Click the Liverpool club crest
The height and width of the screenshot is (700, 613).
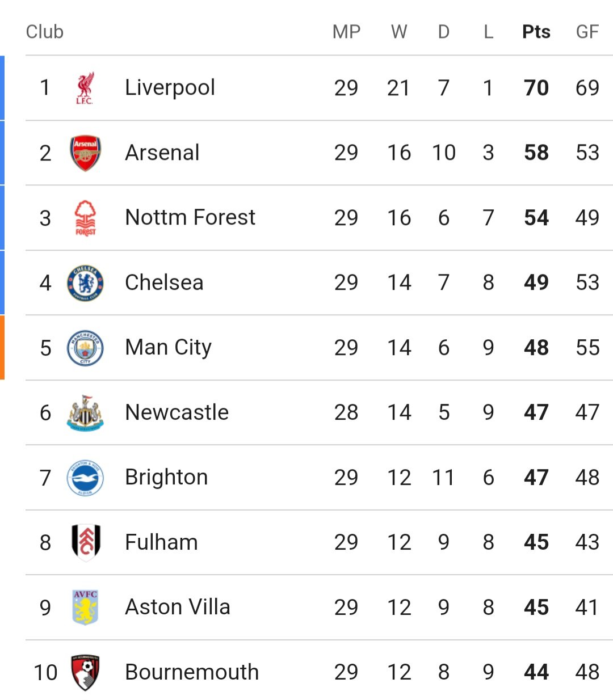85,88
